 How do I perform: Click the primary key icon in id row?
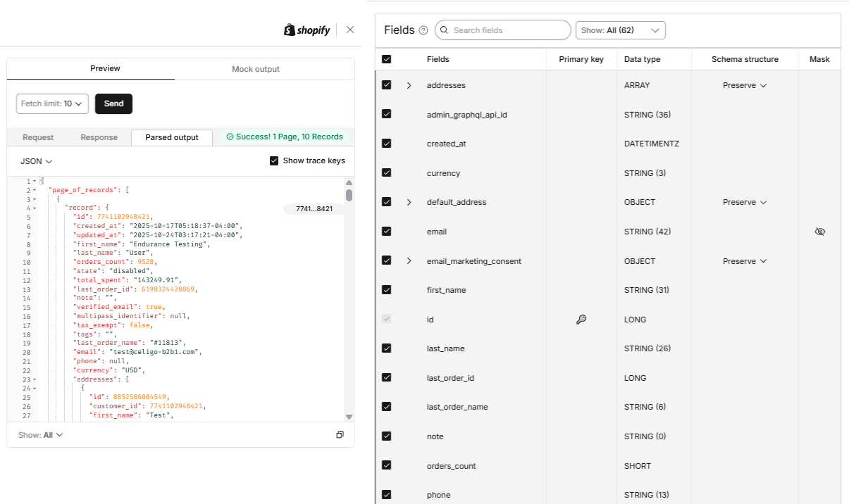click(x=581, y=320)
